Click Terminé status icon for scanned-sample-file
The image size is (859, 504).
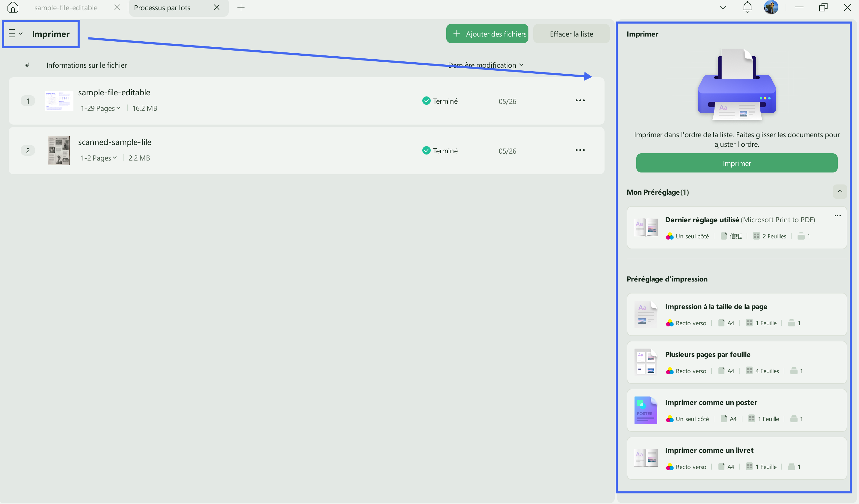pyautogui.click(x=426, y=151)
